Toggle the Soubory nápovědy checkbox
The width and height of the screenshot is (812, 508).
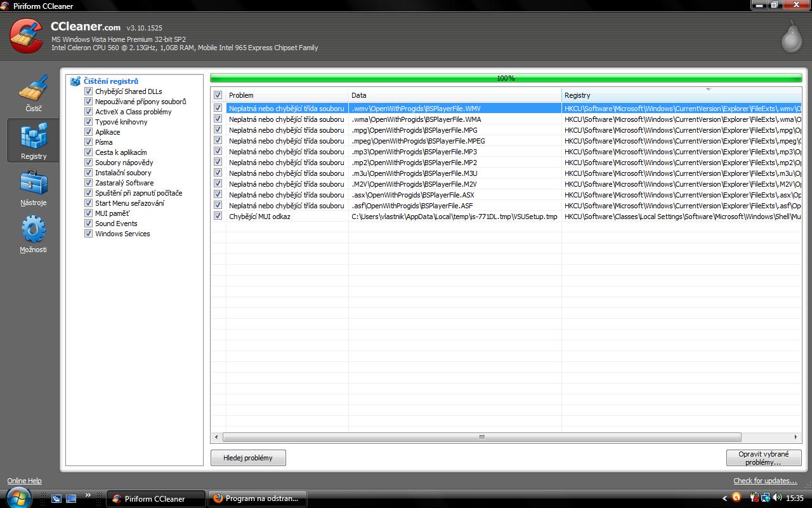pyautogui.click(x=89, y=163)
